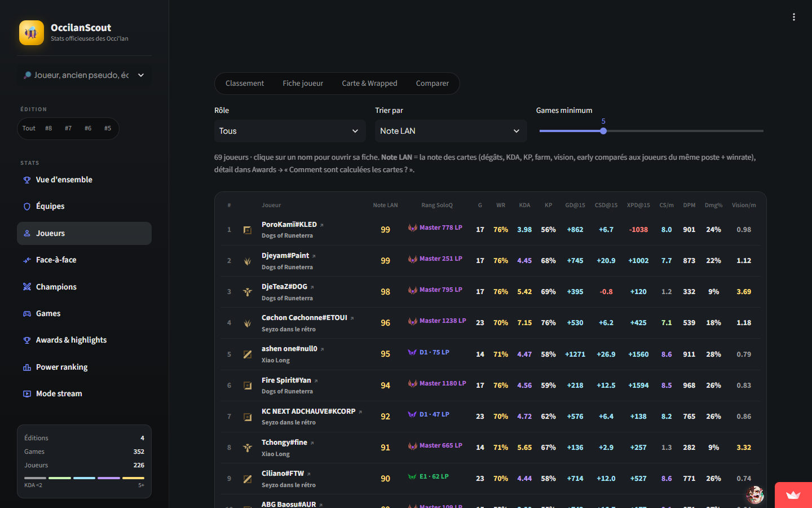
Task: Click the trophy icon beside Vue d'ensemble
Action: 27,180
